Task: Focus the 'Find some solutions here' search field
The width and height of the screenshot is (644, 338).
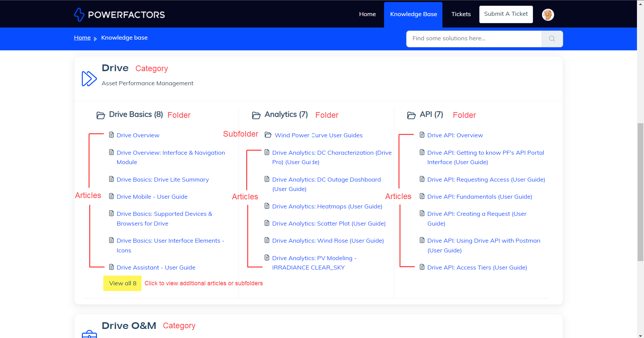Action: 474,39
